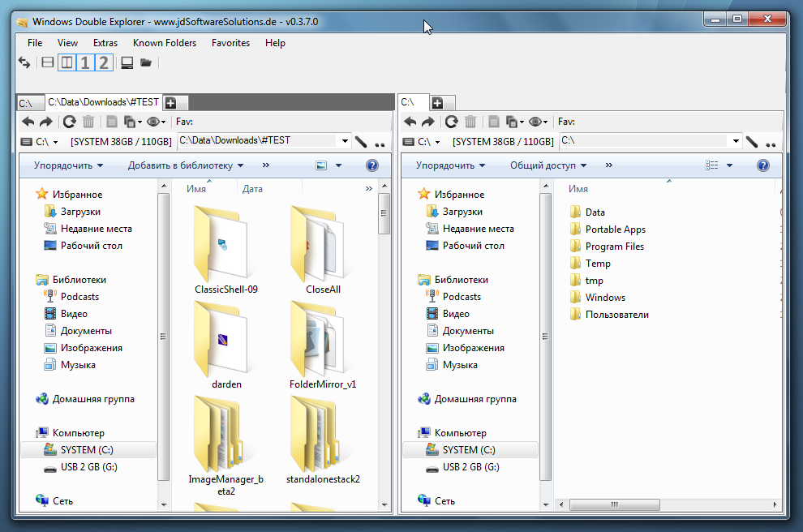Select Portable Apps folder in right pane
This screenshot has width=803, height=532.
click(x=608, y=230)
